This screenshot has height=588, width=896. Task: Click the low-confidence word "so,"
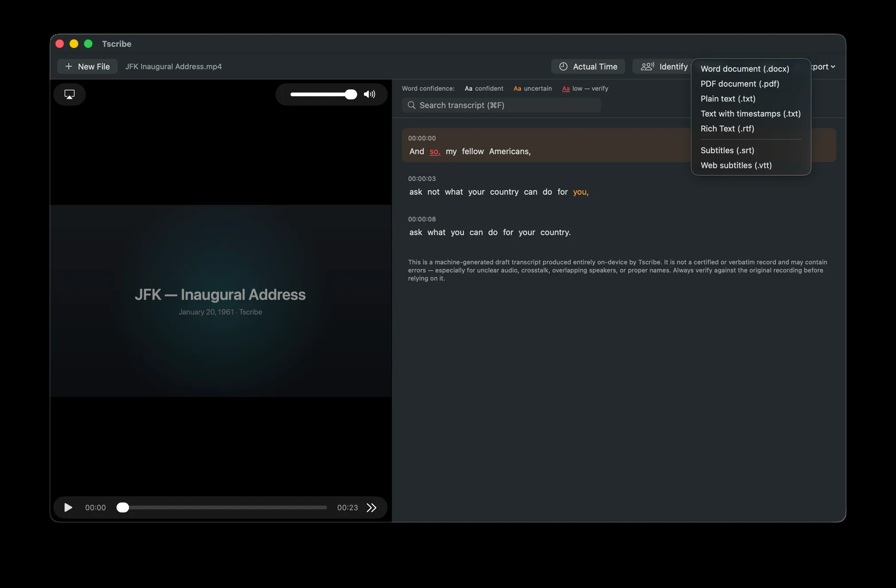[435, 151]
